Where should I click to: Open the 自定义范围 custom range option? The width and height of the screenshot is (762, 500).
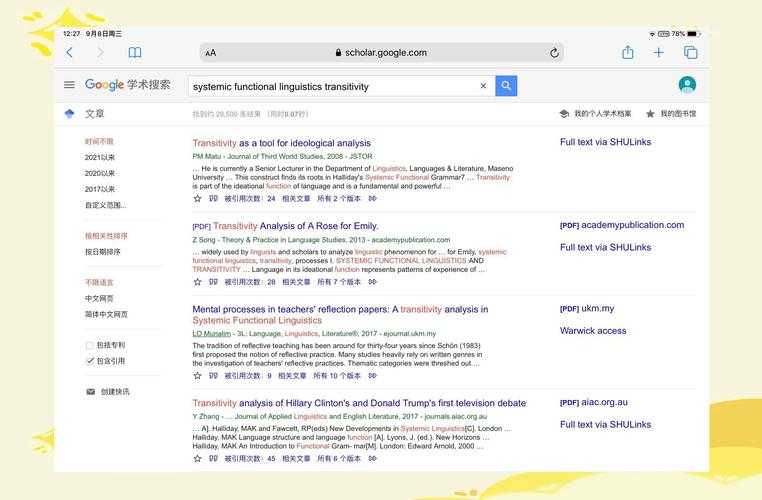[x=105, y=205]
